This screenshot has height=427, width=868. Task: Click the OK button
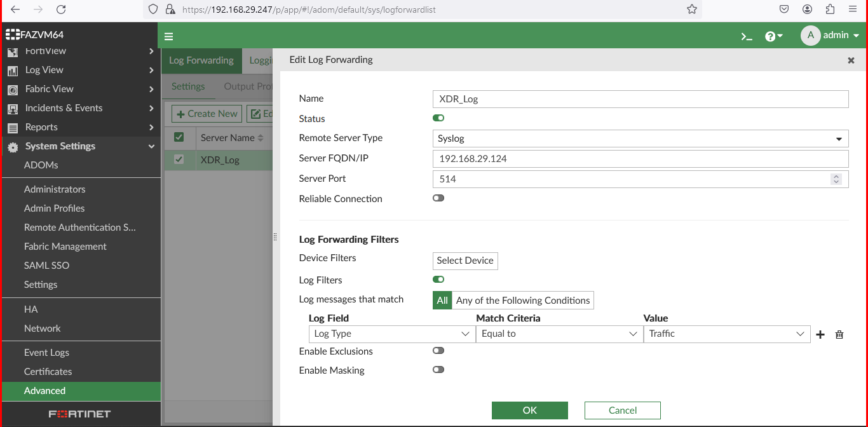(529, 410)
